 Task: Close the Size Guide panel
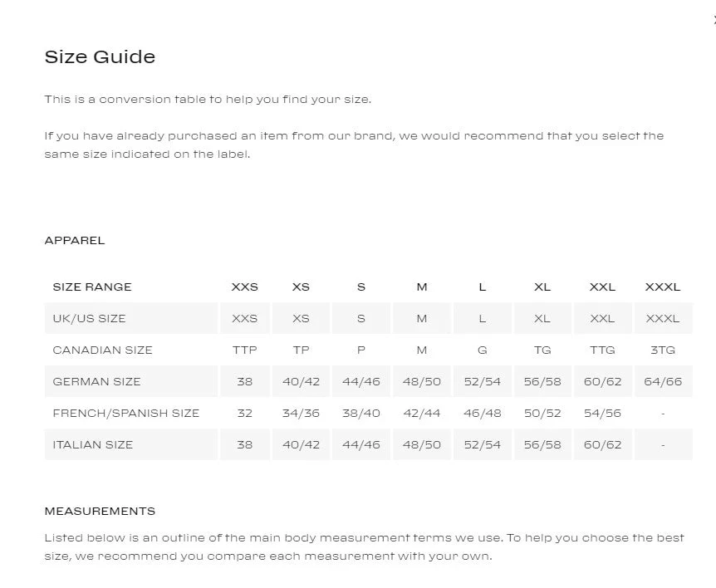[714, 20]
